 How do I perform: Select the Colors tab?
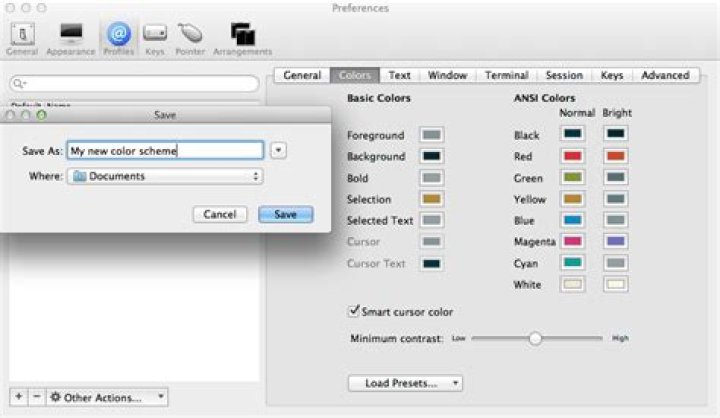coord(354,75)
